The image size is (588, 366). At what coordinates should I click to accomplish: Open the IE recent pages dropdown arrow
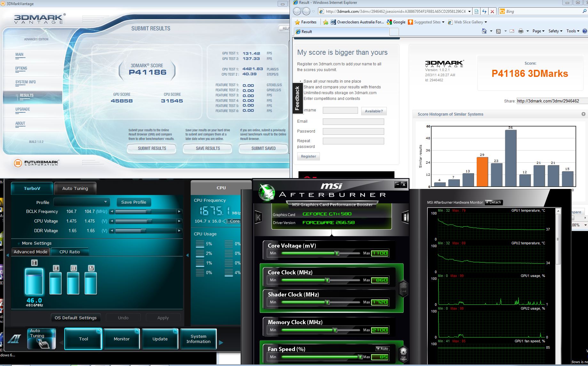313,12
